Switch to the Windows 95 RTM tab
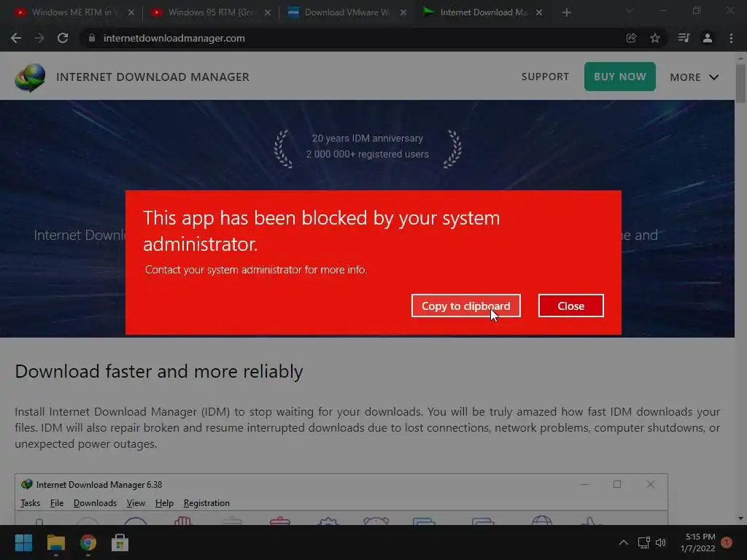Image resolution: width=747 pixels, height=560 pixels. pos(209,12)
